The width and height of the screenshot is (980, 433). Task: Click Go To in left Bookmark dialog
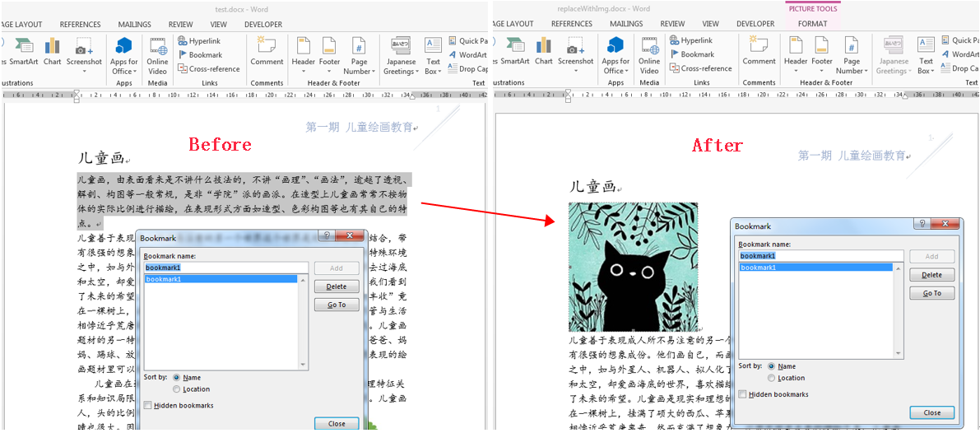(337, 305)
